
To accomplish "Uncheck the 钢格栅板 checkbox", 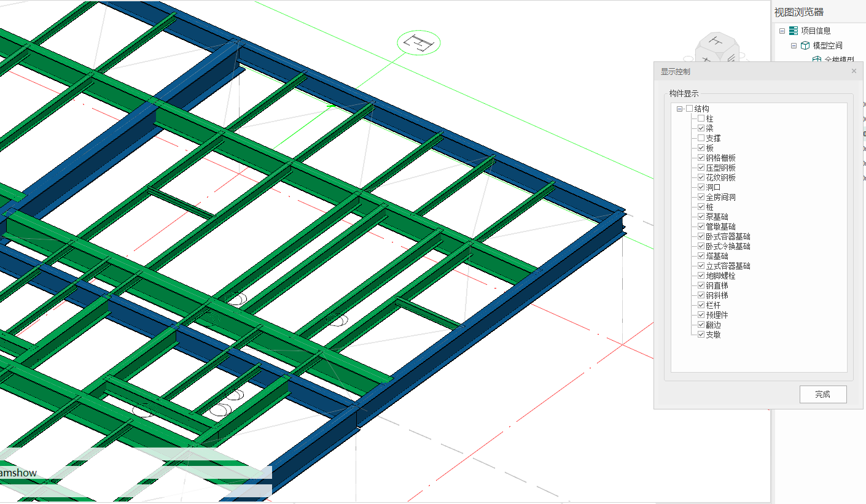I will tap(701, 158).
